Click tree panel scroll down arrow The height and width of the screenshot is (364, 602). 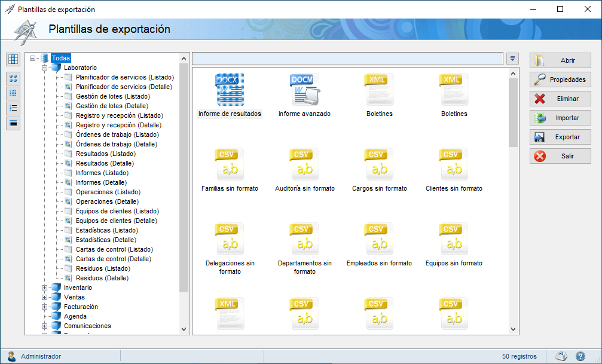point(184,329)
